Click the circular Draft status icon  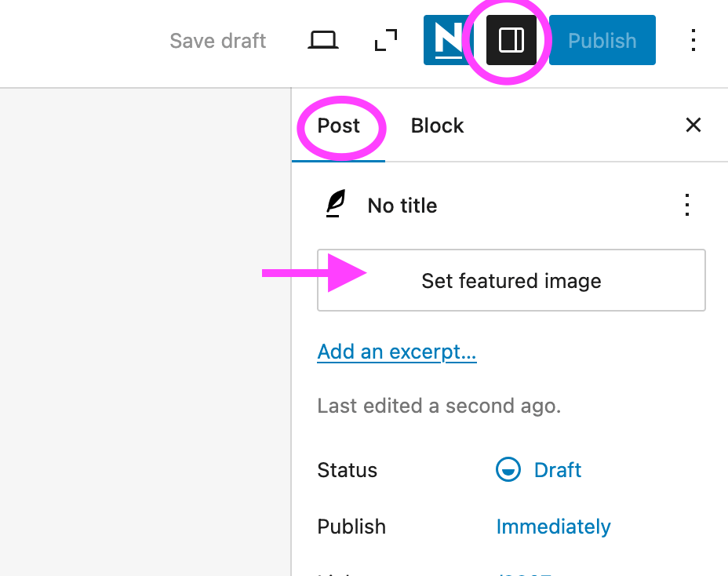coord(508,470)
